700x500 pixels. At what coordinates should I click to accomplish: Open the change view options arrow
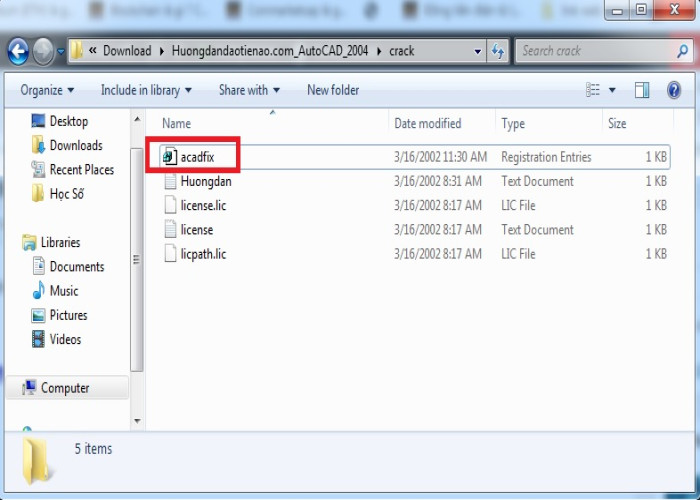pyautogui.click(x=612, y=90)
